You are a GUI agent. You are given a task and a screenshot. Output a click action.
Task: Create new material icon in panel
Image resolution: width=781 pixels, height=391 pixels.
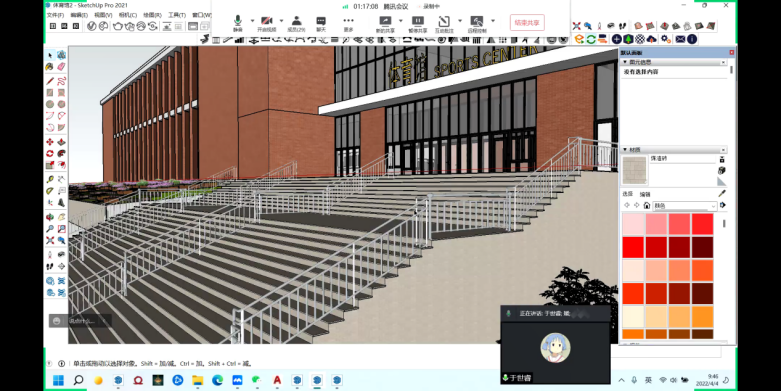point(722,170)
